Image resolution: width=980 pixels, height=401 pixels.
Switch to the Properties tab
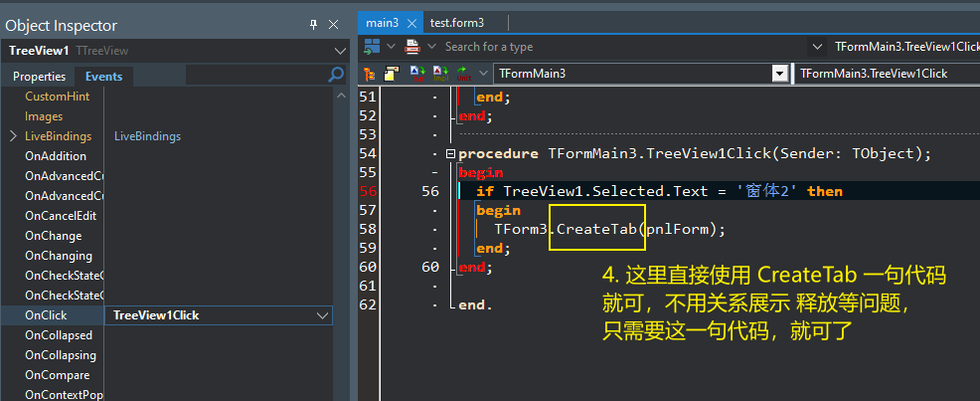tap(40, 77)
